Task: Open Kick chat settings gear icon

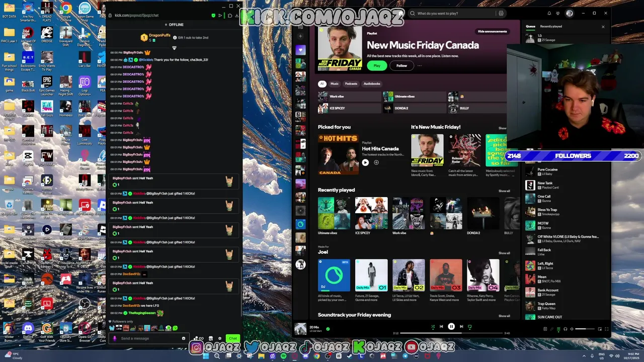Action: click(220, 338)
